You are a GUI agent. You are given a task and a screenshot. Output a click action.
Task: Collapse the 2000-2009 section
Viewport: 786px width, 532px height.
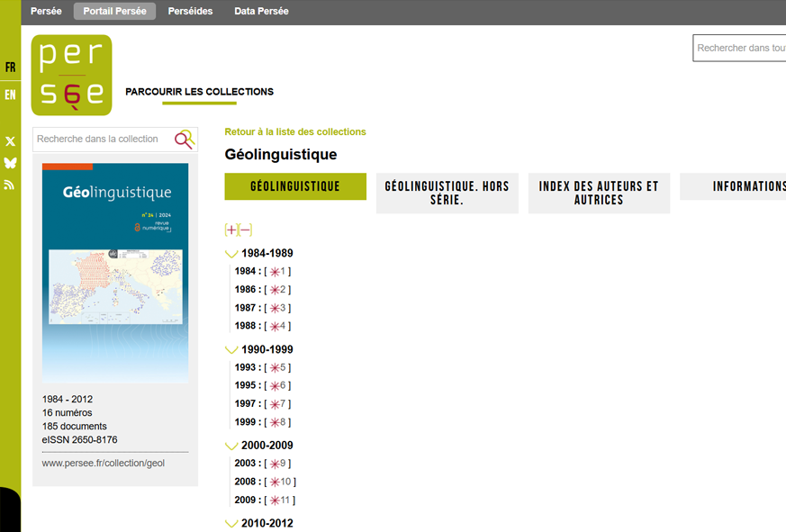pos(231,446)
